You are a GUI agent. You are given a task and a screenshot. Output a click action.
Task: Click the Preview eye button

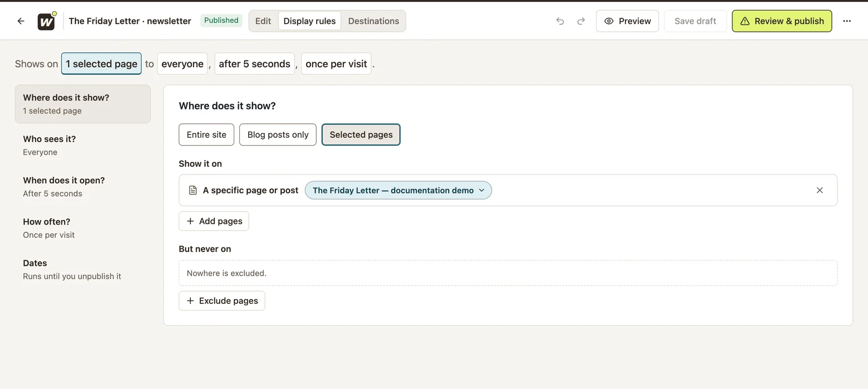tap(627, 21)
